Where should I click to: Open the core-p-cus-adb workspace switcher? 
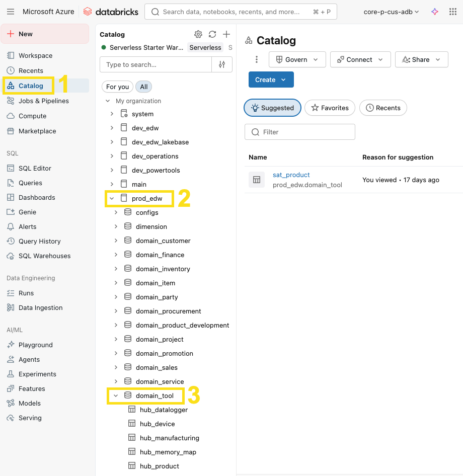[x=391, y=12]
